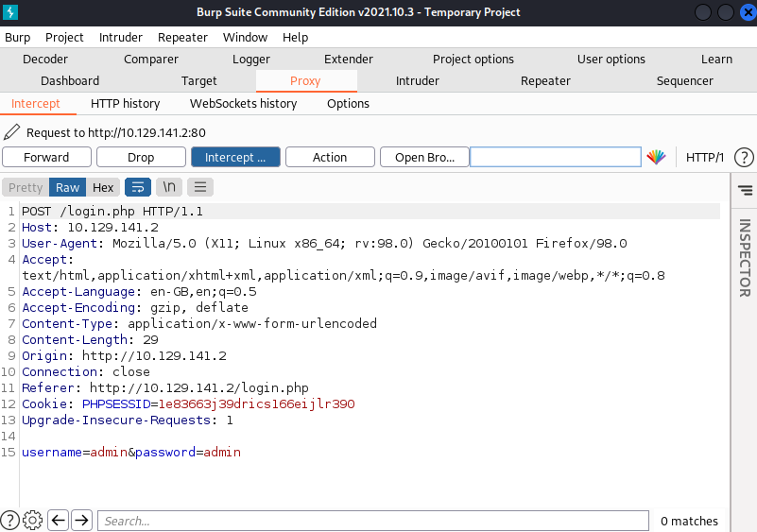Click the window maximize button

[726, 12]
